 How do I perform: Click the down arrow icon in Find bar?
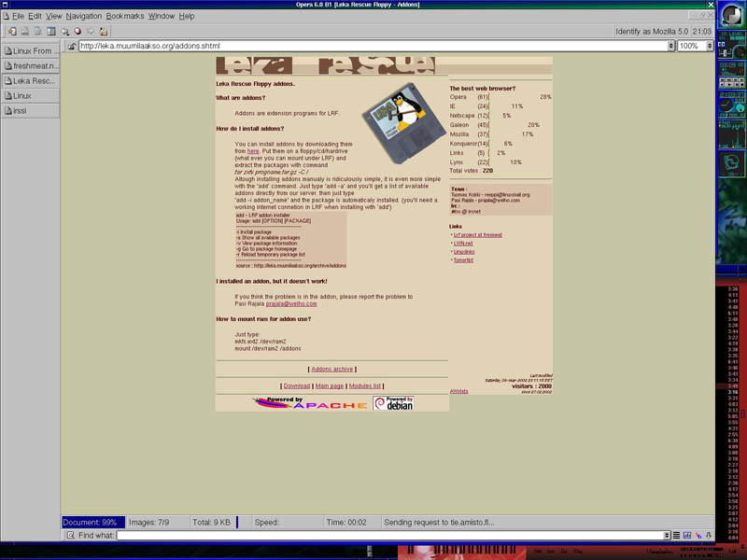coord(709,535)
